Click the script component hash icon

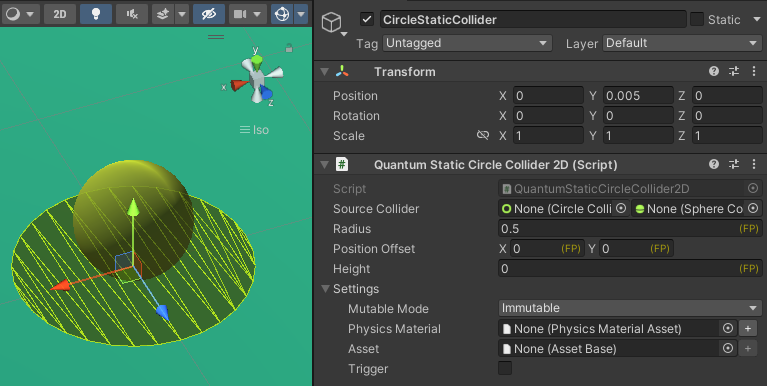(342, 164)
